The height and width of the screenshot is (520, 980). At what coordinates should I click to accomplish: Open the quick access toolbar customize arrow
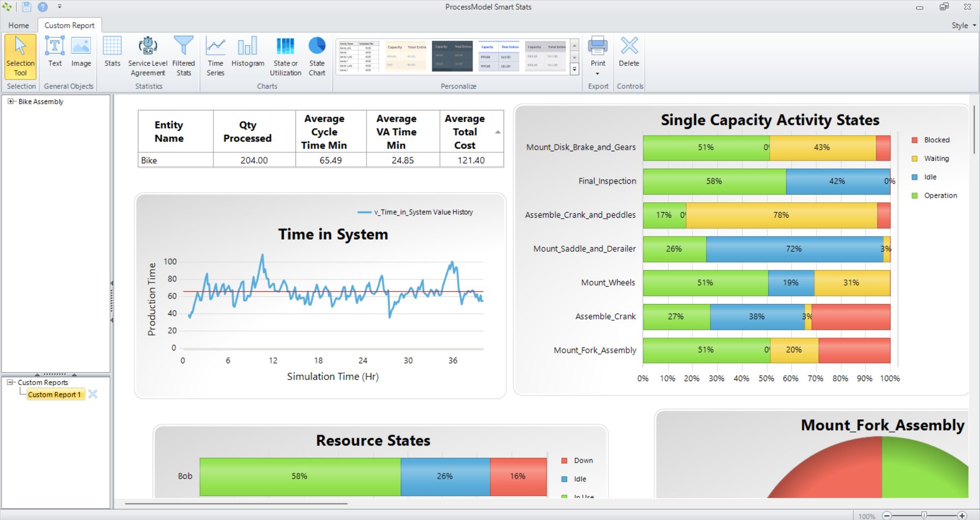click(60, 7)
